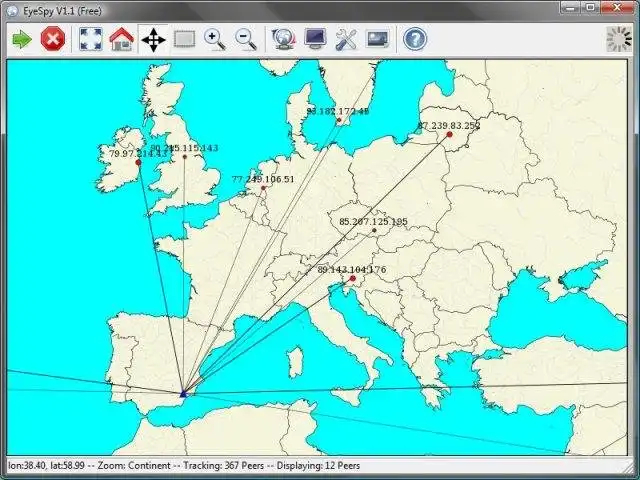Click the screenshot picture icon
The height and width of the screenshot is (480, 640).
[378, 39]
